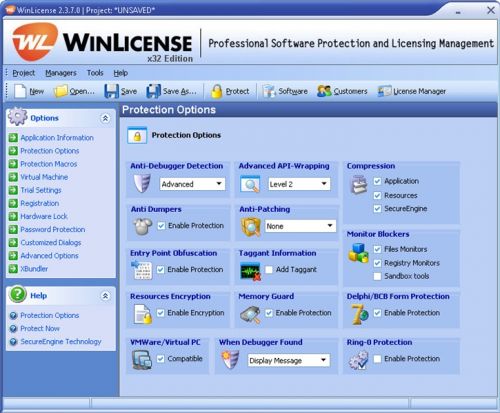This screenshot has width=500, height=413.
Task: Click the Save floppy disk icon
Action: coord(111,91)
